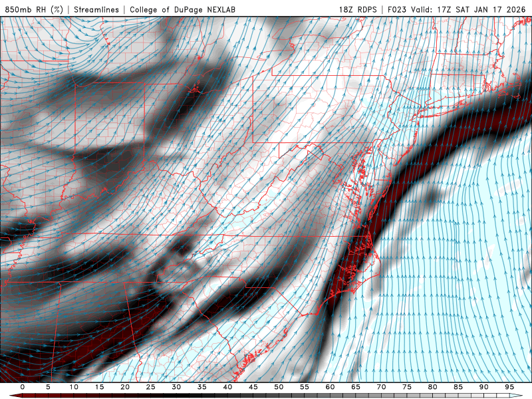532x399 pixels.
Task: Click the 70 label on the RH scale
Action: click(x=381, y=387)
